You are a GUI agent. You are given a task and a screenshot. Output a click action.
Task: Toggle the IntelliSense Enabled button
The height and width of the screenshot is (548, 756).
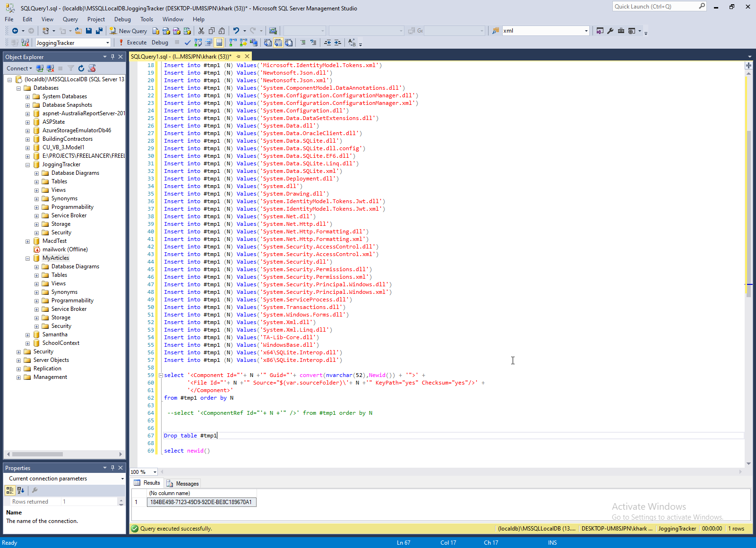[219, 43]
